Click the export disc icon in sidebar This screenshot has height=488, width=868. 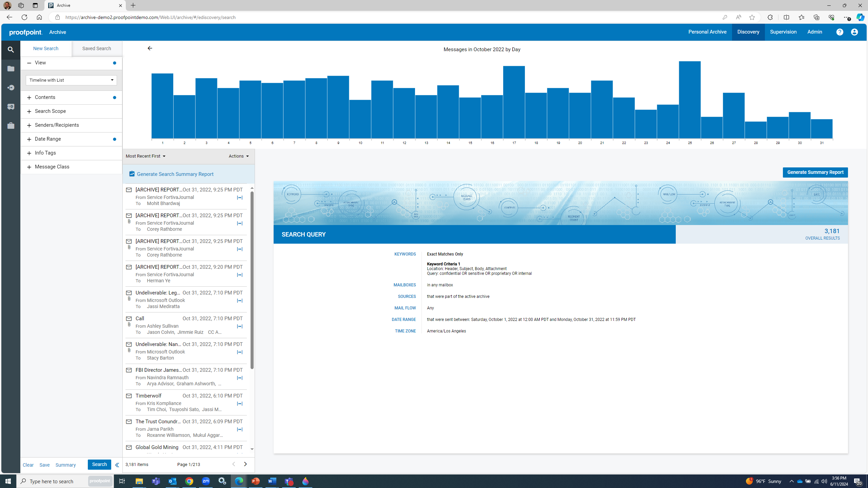tap(11, 87)
